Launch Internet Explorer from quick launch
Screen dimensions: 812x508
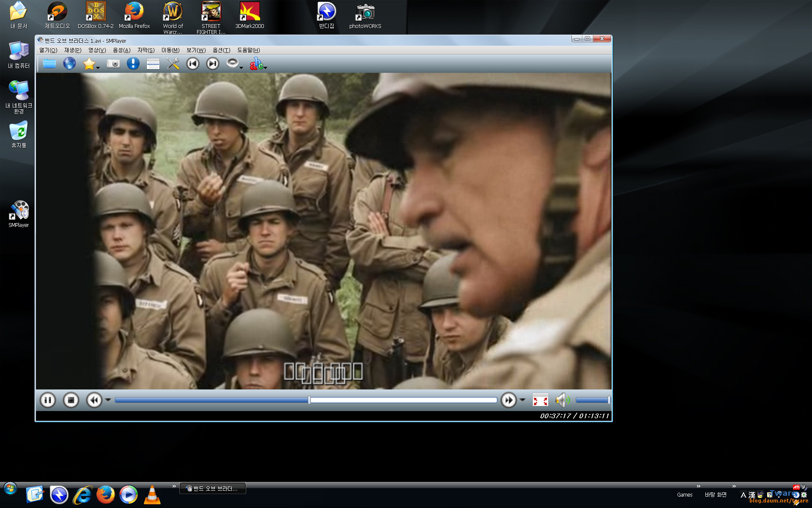click(x=82, y=495)
